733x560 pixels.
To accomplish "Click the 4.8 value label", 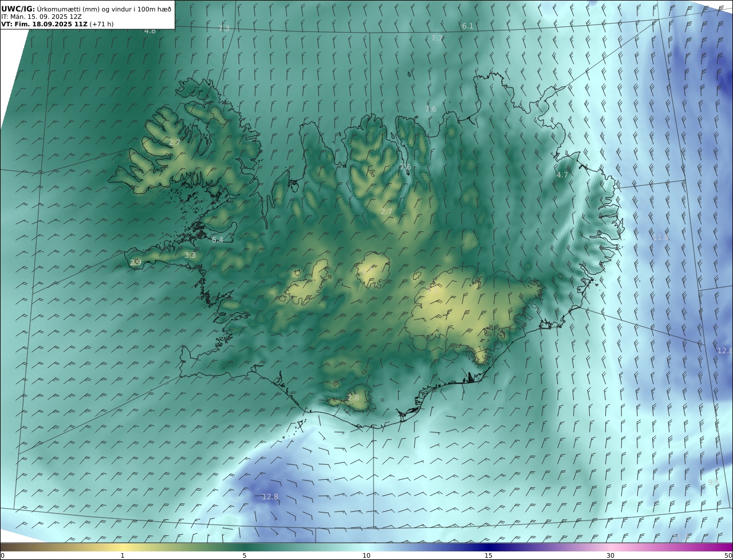I will coord(150,31).
